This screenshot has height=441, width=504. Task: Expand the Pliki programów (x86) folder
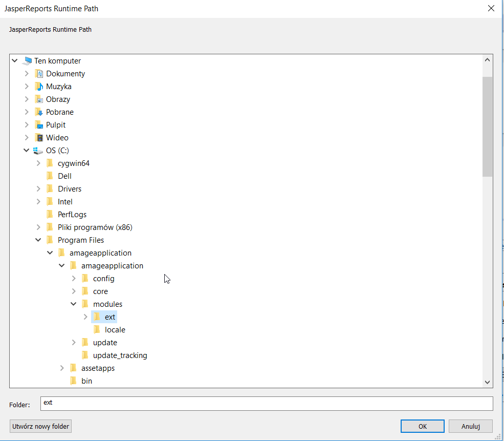(x=38, y=227)
